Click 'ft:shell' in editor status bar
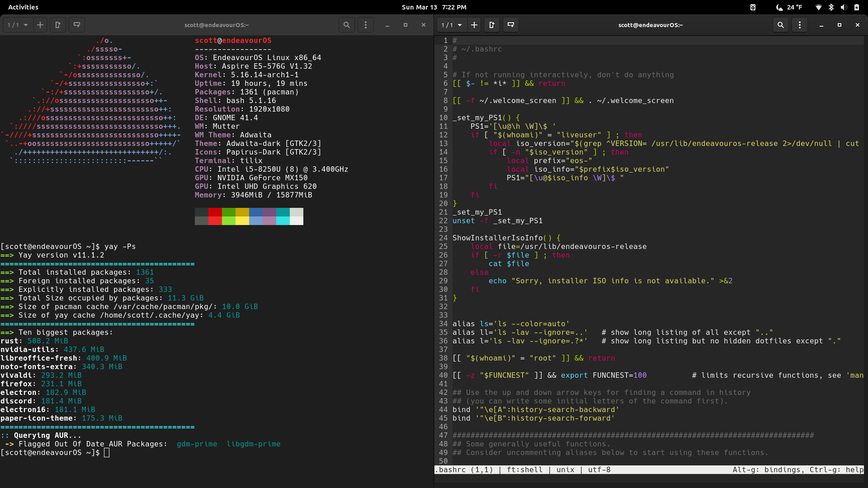 click(x=525, y=470)
